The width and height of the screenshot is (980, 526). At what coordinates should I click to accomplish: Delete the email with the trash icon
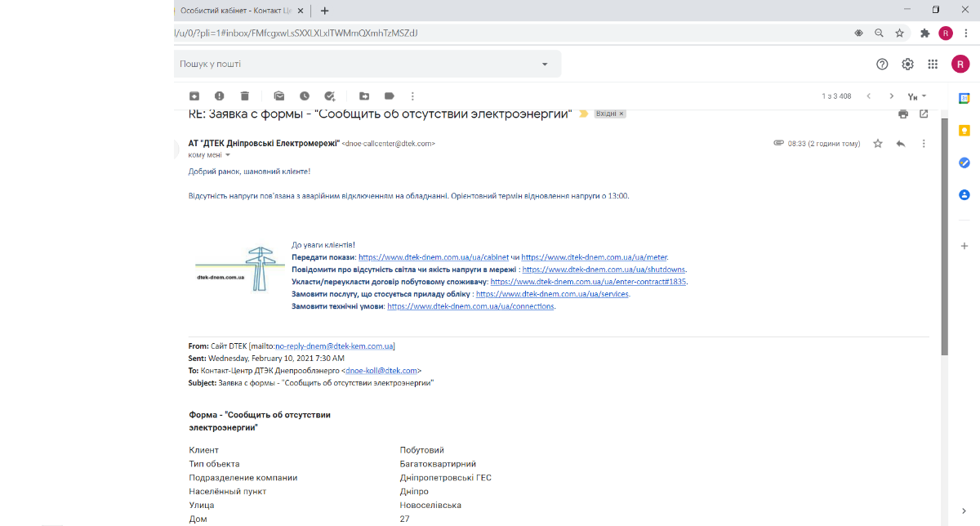point(245,96)
